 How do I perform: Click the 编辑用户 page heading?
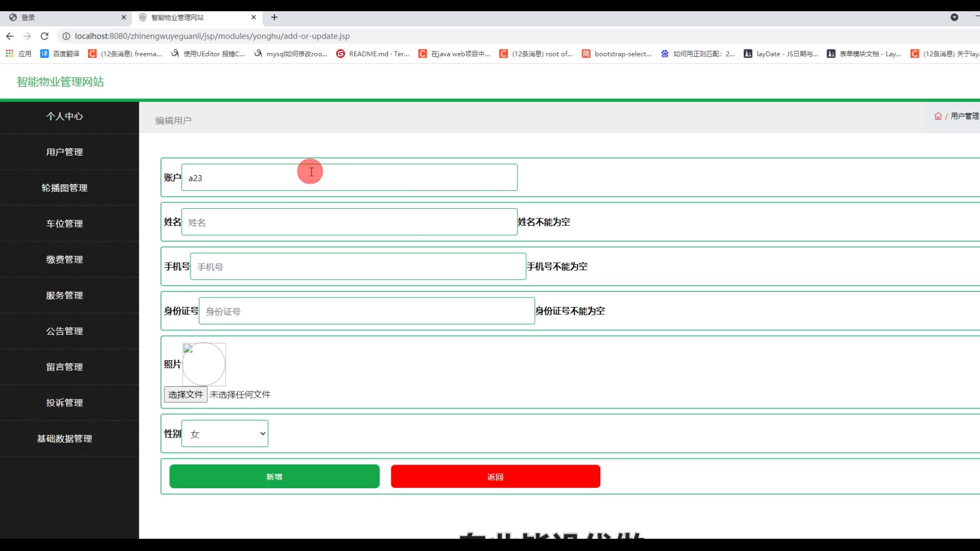point(174,120)
